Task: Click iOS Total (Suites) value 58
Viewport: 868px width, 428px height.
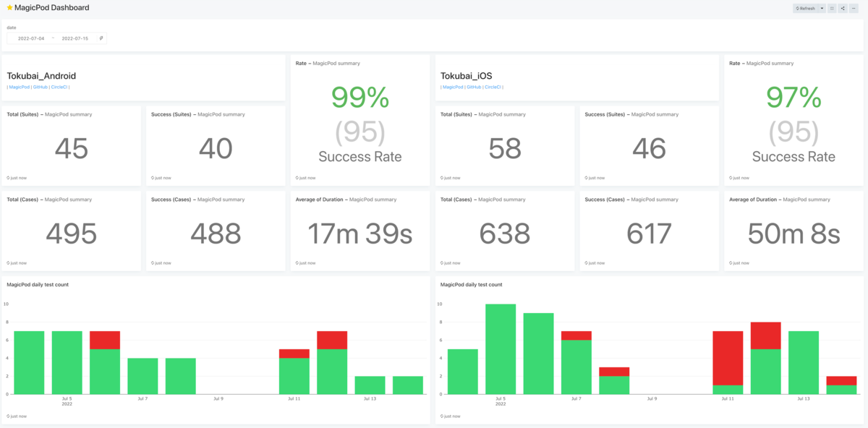Action: [505, 148]
